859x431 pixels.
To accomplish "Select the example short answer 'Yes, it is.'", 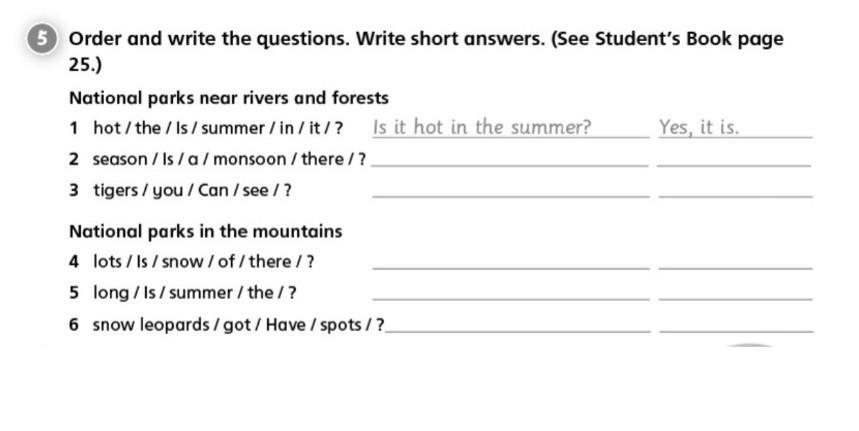I will pos(699,127).
